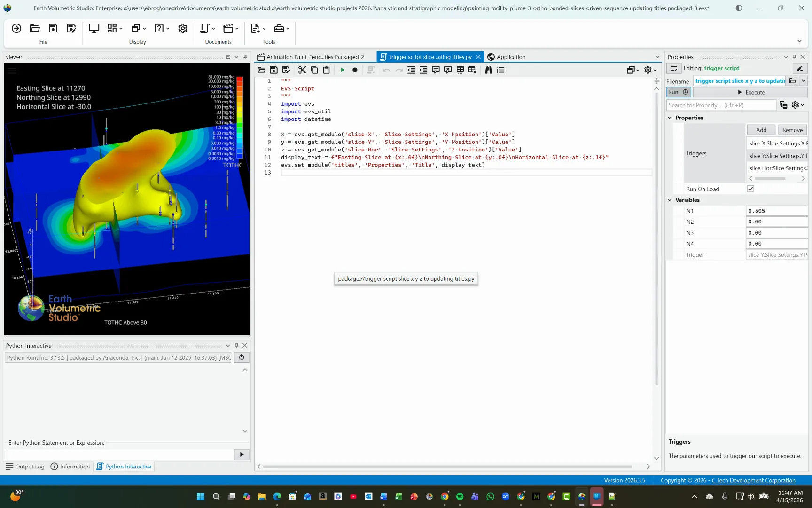Click the decrease indent icon in script toolbar

411,70
